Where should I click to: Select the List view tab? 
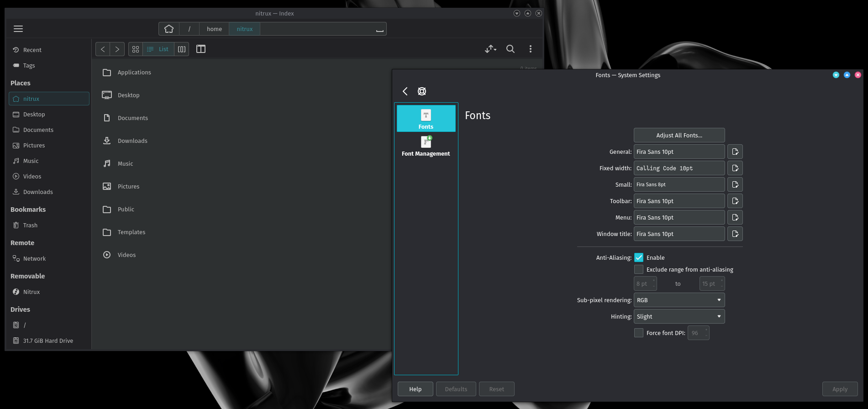158,49
